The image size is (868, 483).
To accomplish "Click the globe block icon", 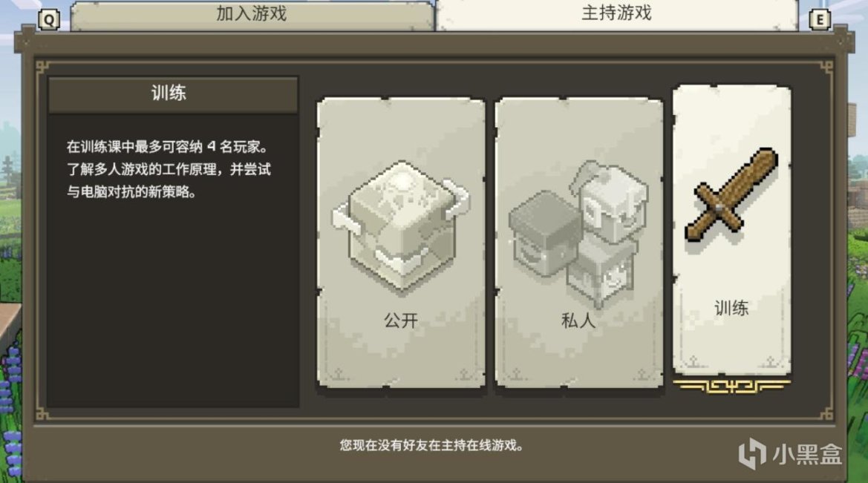I will click(401, 226).
